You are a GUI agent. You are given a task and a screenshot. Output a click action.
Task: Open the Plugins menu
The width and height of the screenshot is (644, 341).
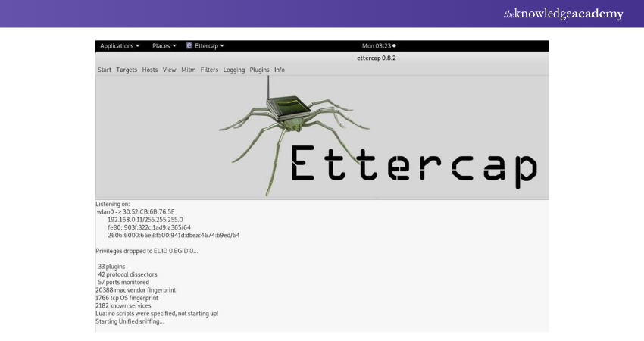pyautogui.click(x=260, y=70)
